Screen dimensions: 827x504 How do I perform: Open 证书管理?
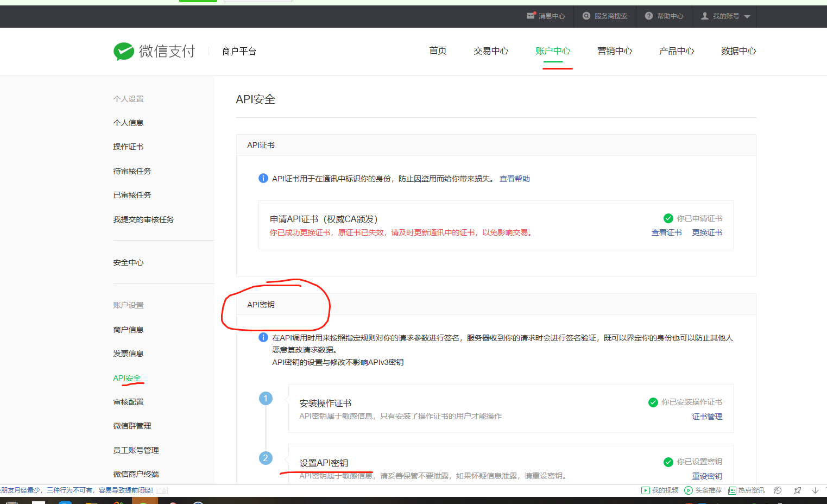click(x=707, y=416)
